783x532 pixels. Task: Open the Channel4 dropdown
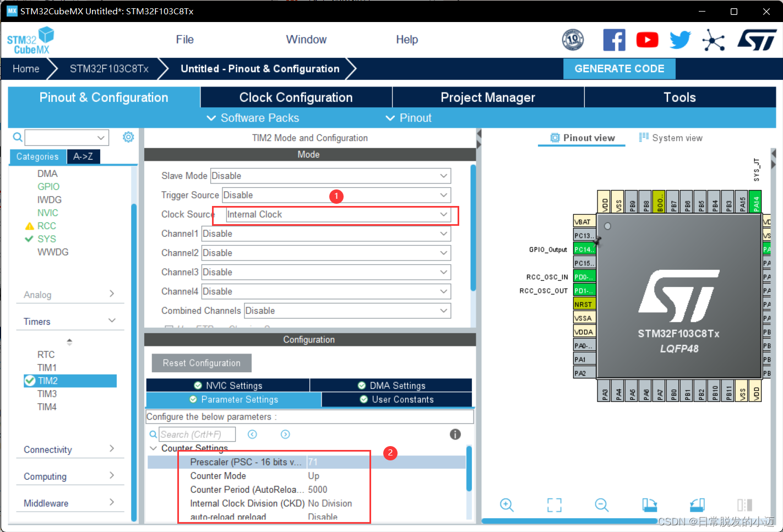tap(326, 291)
